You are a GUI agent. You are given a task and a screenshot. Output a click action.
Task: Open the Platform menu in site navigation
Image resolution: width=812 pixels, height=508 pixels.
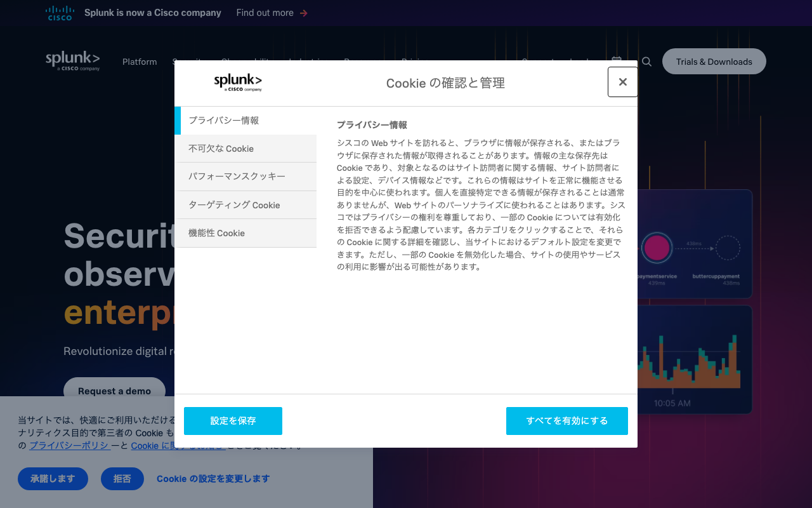click(140, 62)
